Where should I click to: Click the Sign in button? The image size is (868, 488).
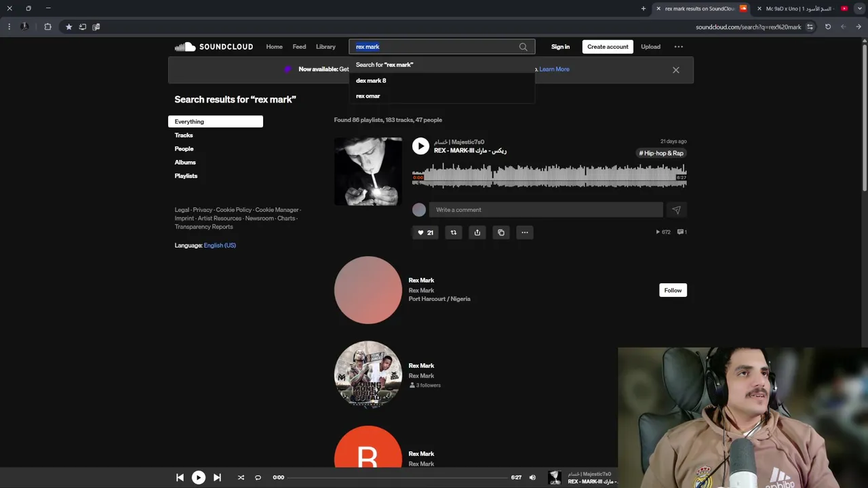[560, 47]
